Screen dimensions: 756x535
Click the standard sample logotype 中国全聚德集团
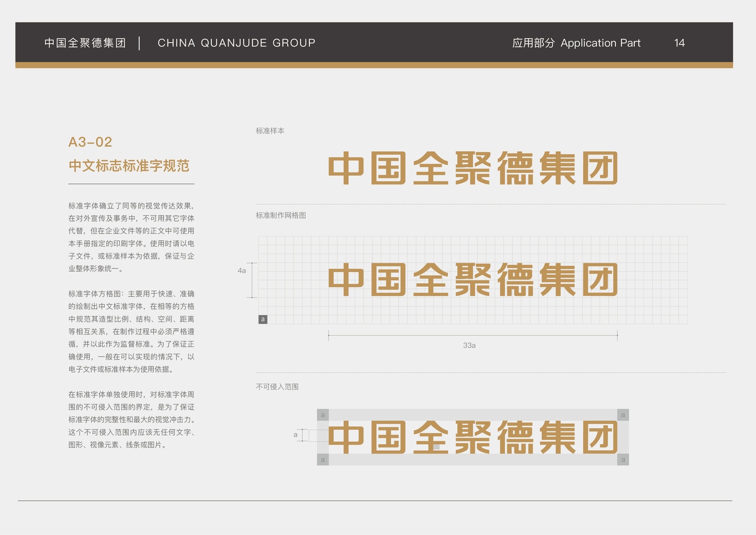[x=473, y=168]
